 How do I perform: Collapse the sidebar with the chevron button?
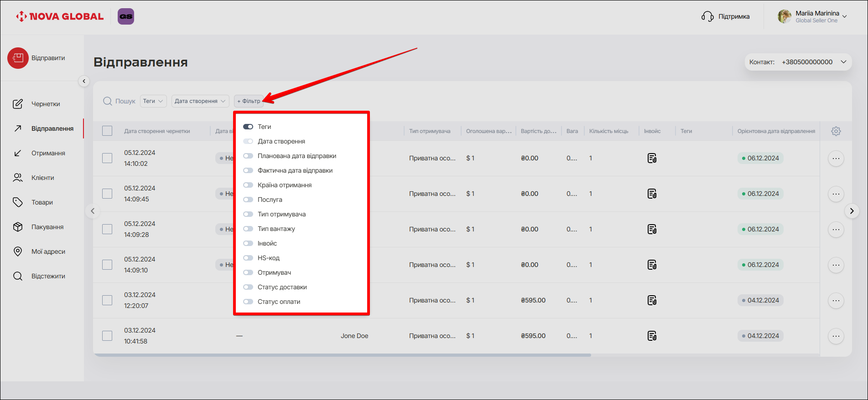pos(84,81)
